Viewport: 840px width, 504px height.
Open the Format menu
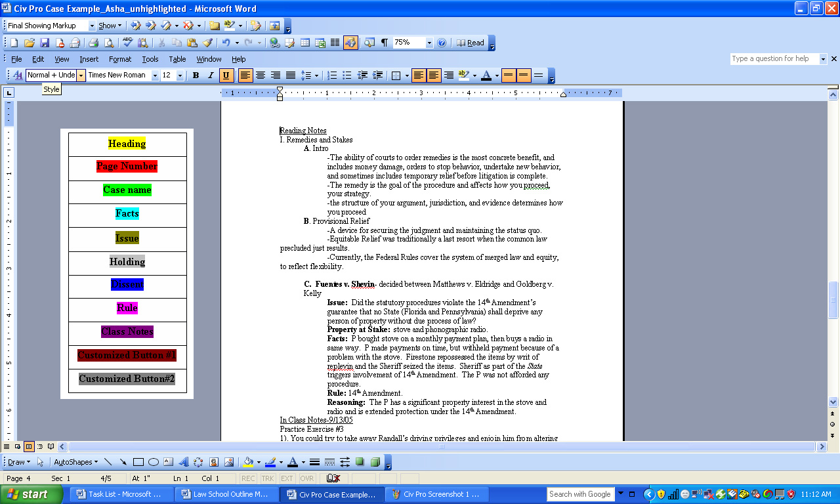pyautogui.click(x=120, y=59)
